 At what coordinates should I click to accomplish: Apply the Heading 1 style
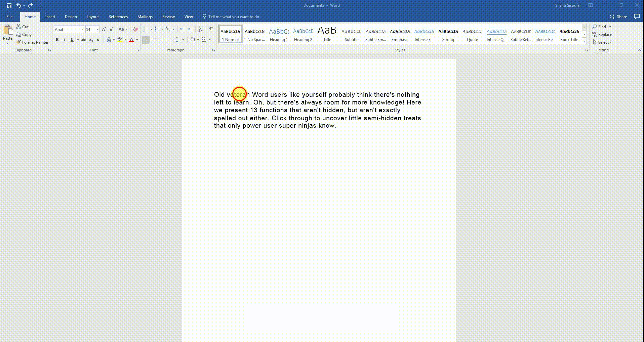click(x=279, y=34)
